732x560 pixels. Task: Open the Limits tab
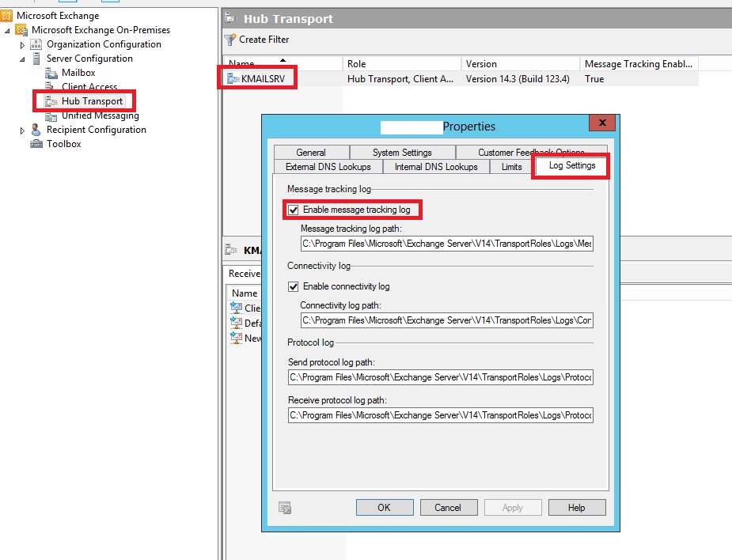tap(511, 167)
